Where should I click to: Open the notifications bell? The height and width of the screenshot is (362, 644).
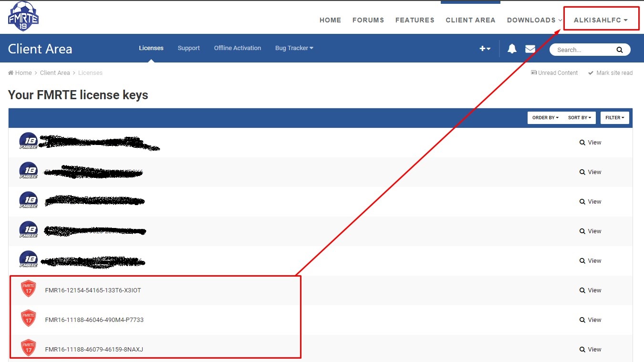(512, 49)
